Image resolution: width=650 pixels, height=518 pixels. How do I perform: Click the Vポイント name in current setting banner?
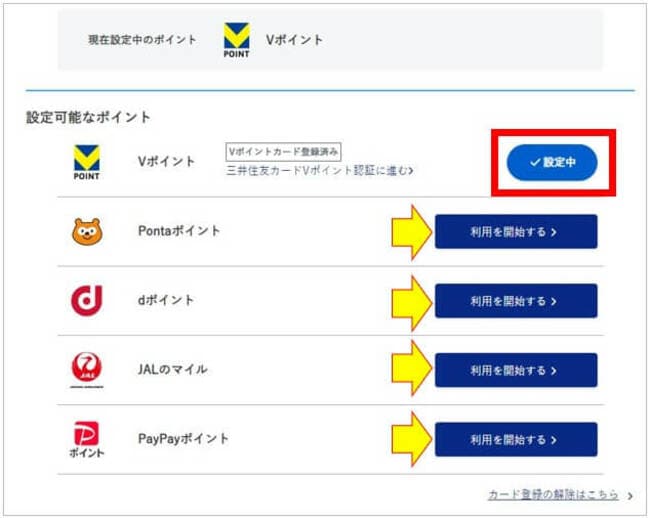tap(294, 40)
